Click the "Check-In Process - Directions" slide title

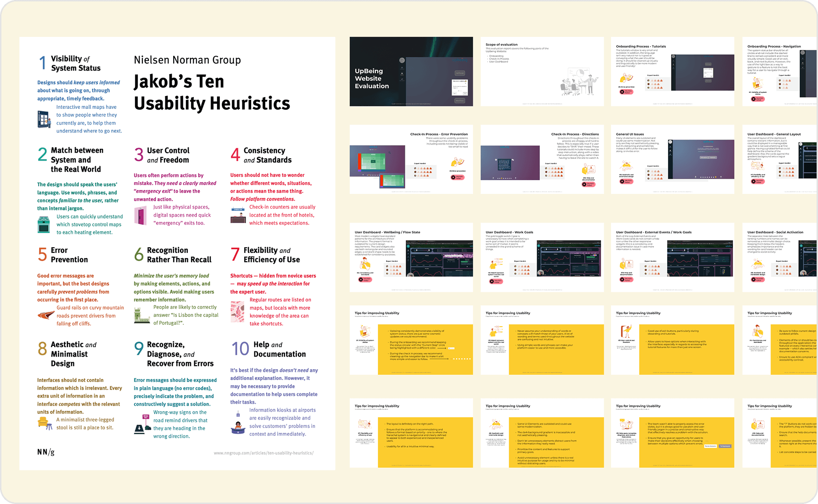[x=575, y=134]
